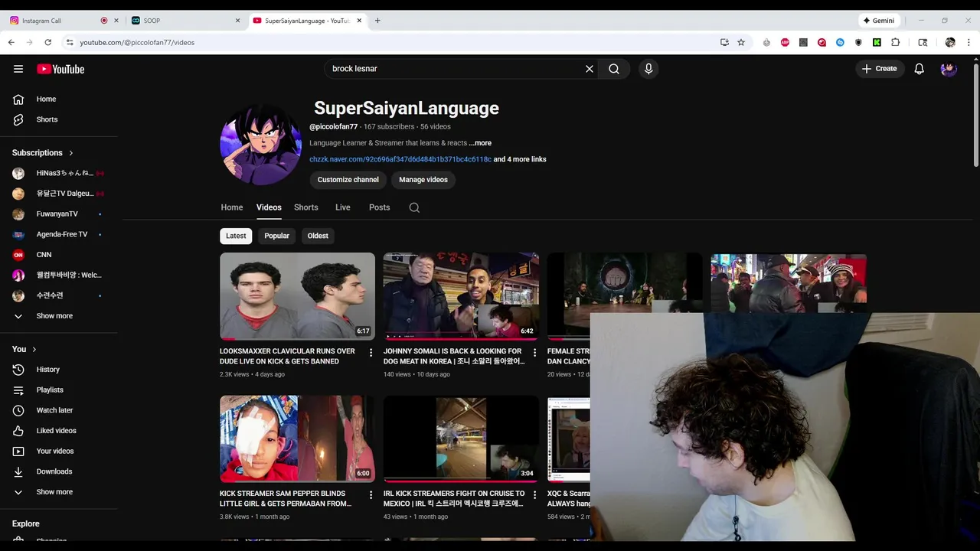
Task: Open the Sam Pepper video thumbnail
Action: [297, 439]
